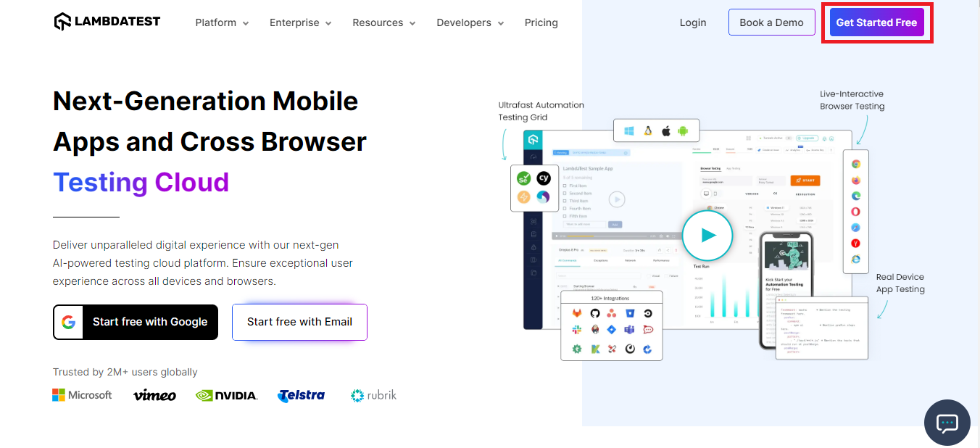Click the Edge browser icon

(856, 196)
